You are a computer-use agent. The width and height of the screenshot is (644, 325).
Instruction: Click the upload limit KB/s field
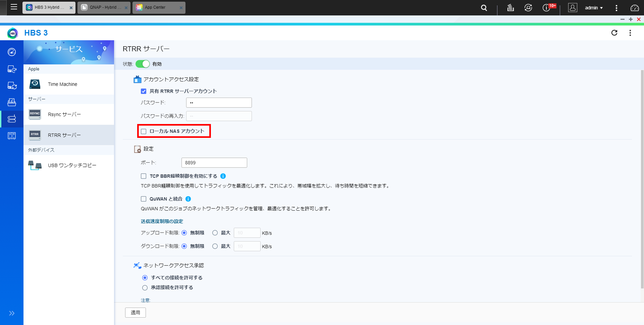pos(247,233)
